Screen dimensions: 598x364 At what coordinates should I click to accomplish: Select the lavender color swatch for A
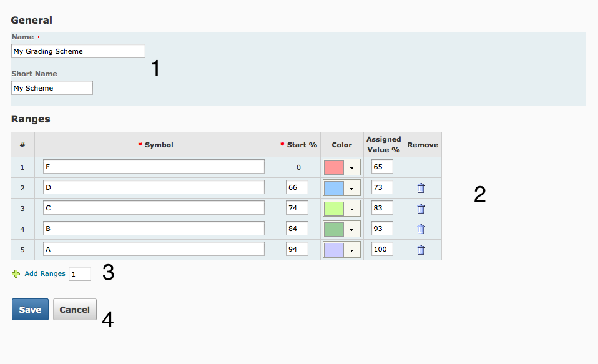click(334, 250)
